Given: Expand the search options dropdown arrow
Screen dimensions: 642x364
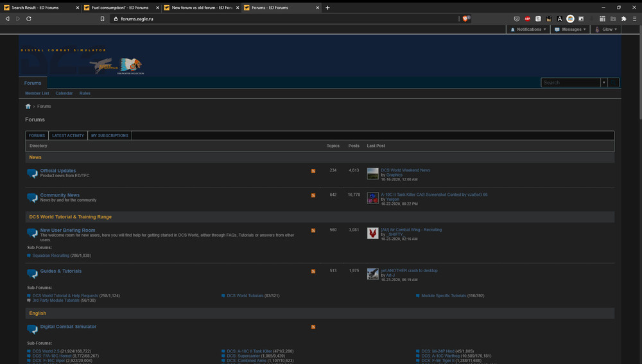Looking at the screenshot, I should 604,83.
